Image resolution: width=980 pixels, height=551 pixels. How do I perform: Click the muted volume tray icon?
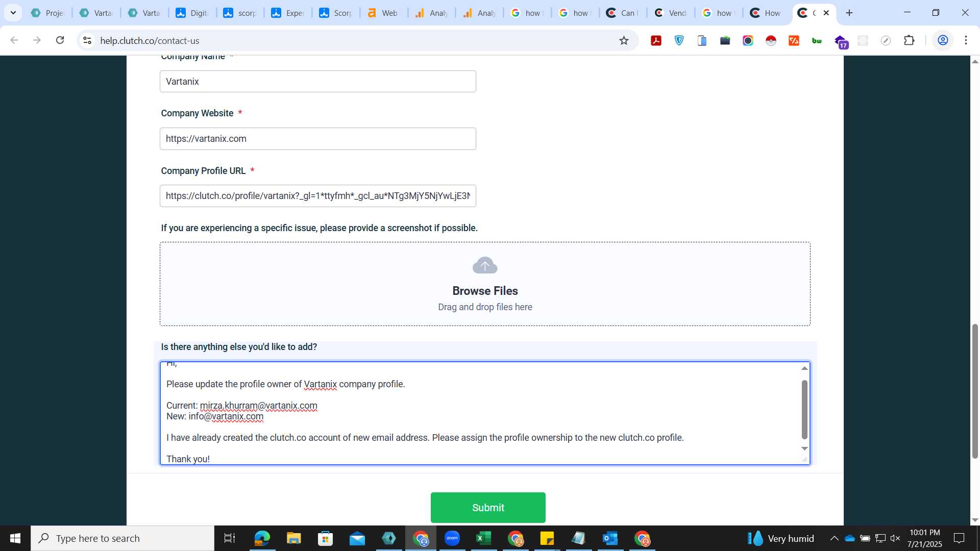[x=895, y=538]
